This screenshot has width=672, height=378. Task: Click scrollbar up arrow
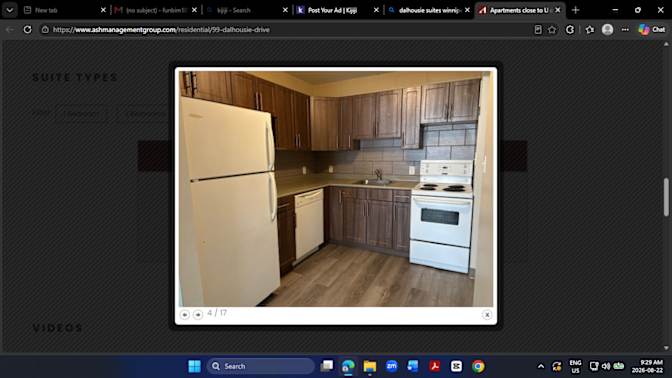coord(666,44)
